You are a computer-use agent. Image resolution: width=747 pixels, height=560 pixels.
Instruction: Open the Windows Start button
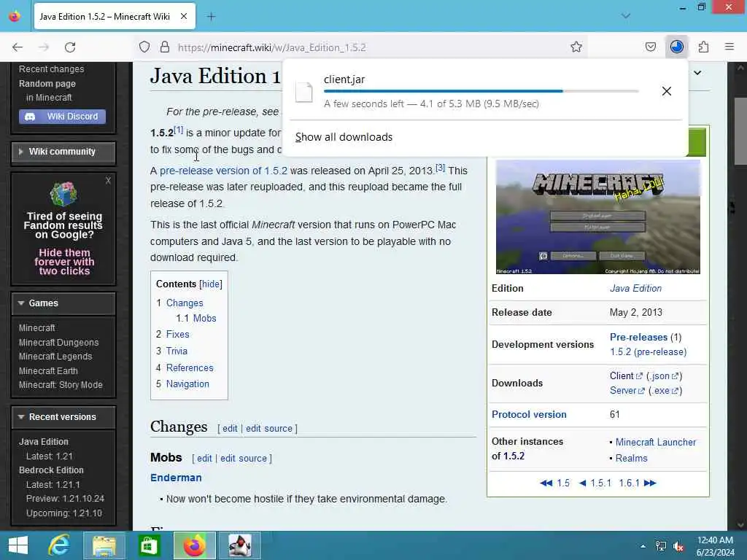18,545
